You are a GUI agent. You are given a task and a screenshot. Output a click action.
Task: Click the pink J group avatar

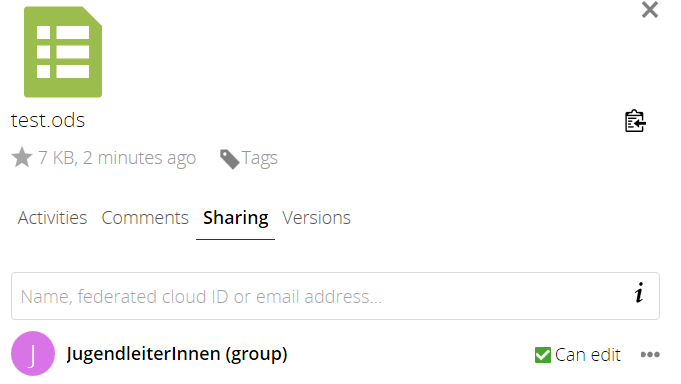click(x=33, y=354)
